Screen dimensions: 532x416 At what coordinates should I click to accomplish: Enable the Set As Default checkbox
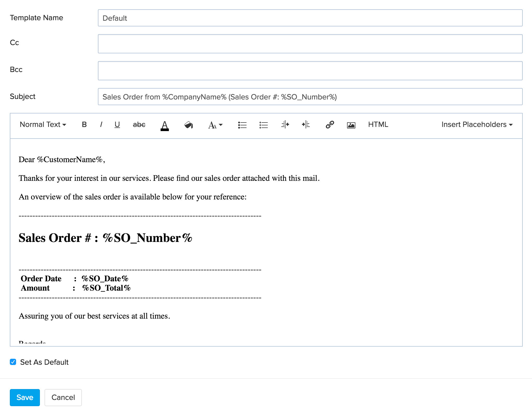13,362
